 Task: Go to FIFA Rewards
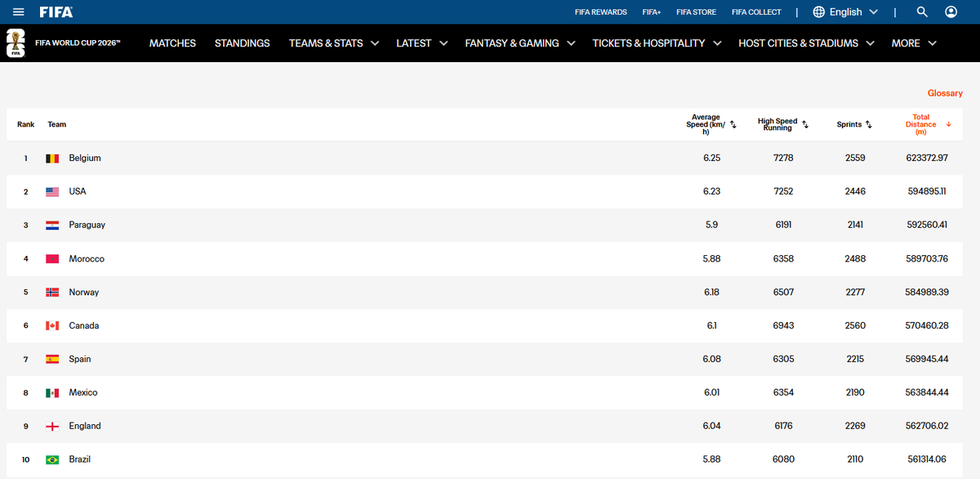(x=601, y=12)
